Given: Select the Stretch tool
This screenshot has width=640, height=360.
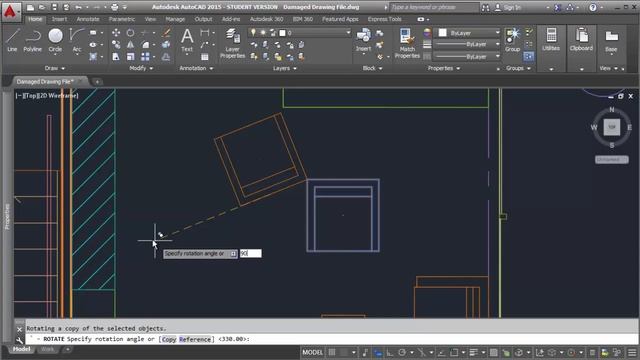Looking at the screenshot, I should (116, 57).
